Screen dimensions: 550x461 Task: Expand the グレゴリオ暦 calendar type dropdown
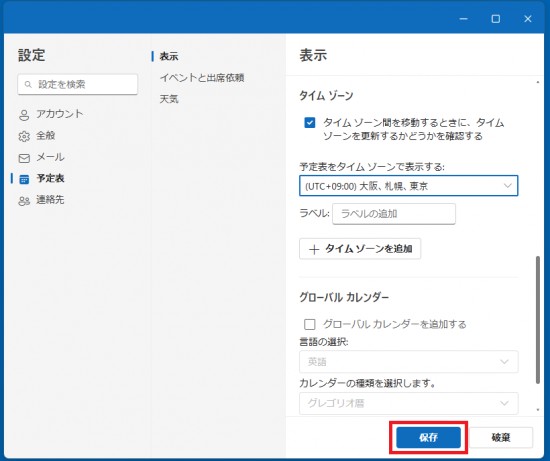click(409, 403)
